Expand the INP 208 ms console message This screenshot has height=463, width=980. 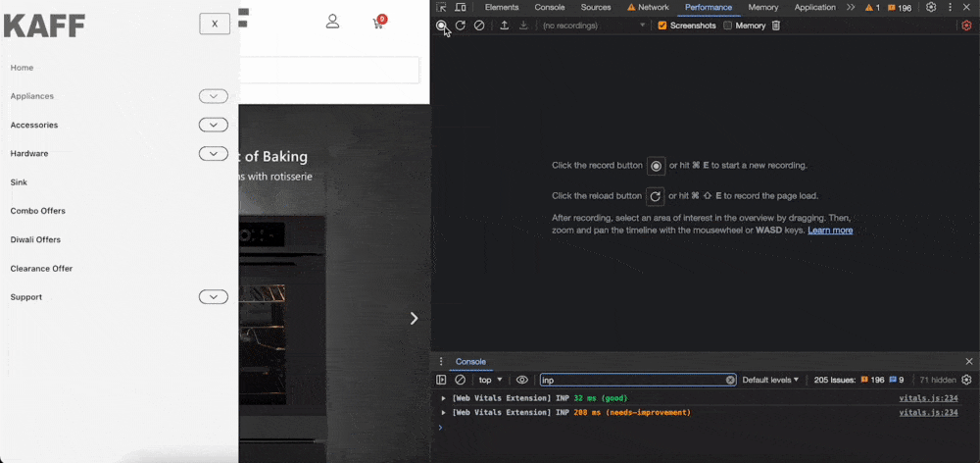[444, 413]
